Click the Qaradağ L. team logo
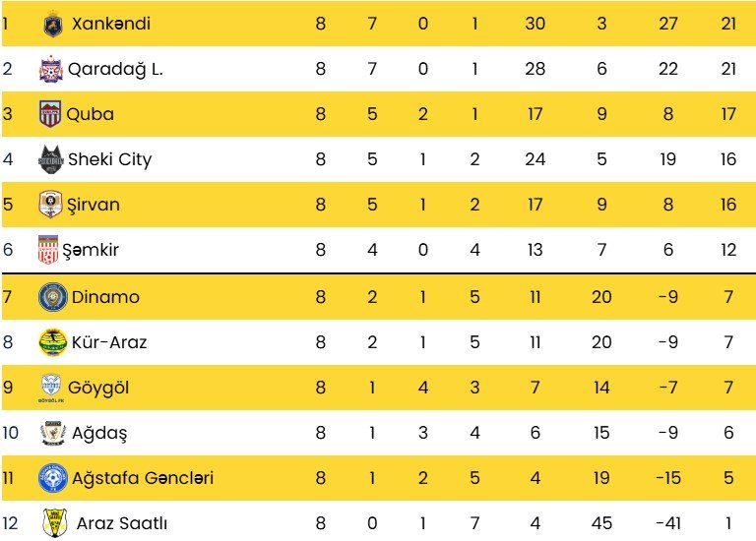The image size is (756, 541). pyautogui.click(x=50, y=69)
